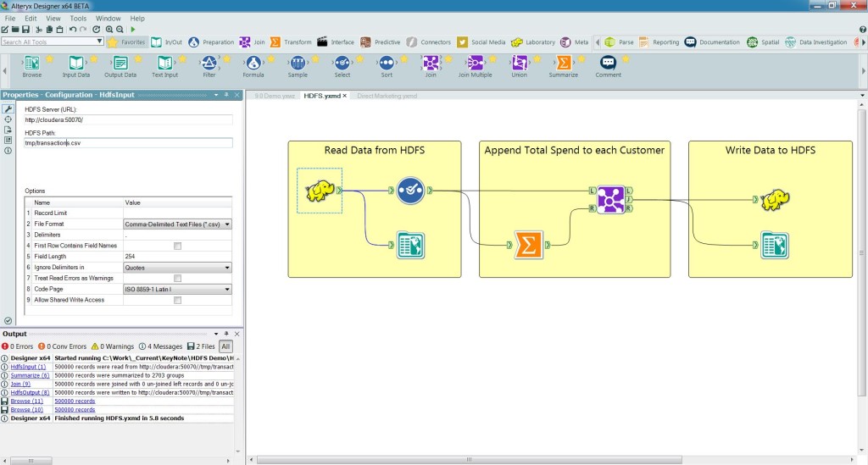Open the File menu
Image resolution: width=868 pixels, height=465 pixels.
[10, 19]
